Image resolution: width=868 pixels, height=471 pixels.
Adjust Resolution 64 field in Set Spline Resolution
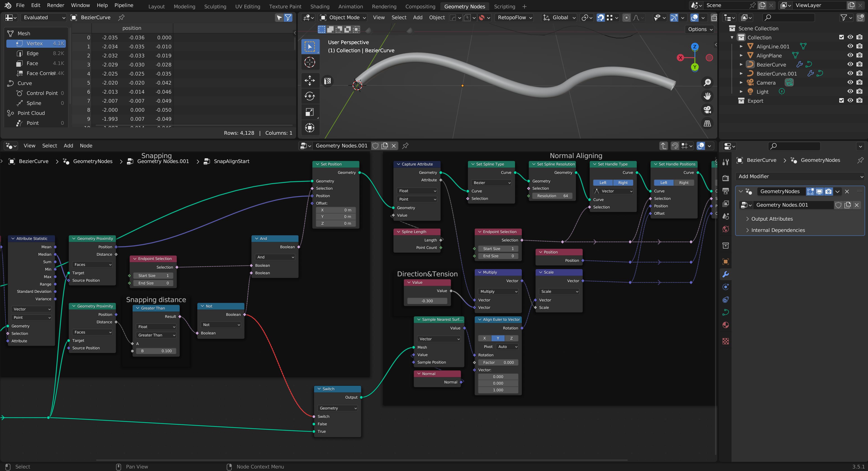[552, 196]
